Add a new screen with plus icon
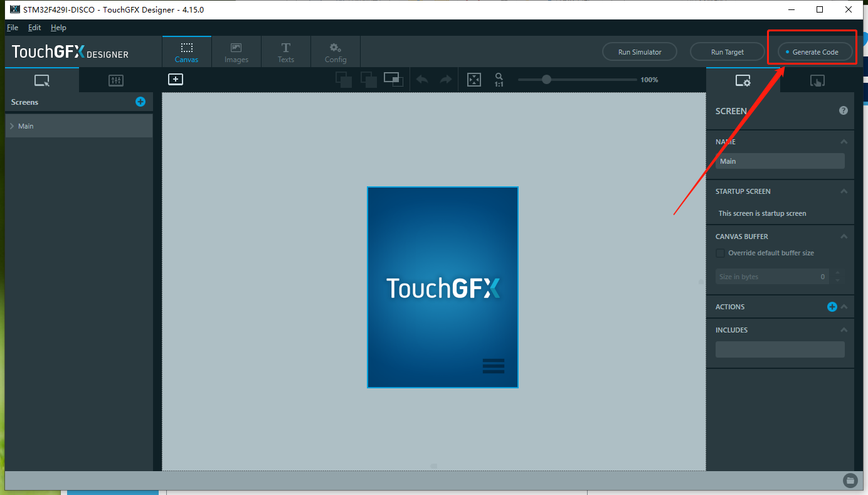Screen dimensions: 868x495 click(140, 102)
